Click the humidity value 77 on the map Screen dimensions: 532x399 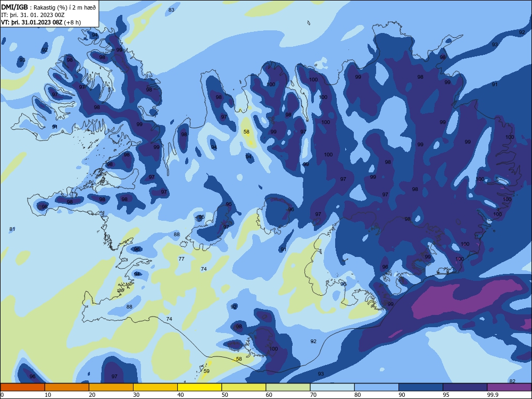(x=181, y=259)
